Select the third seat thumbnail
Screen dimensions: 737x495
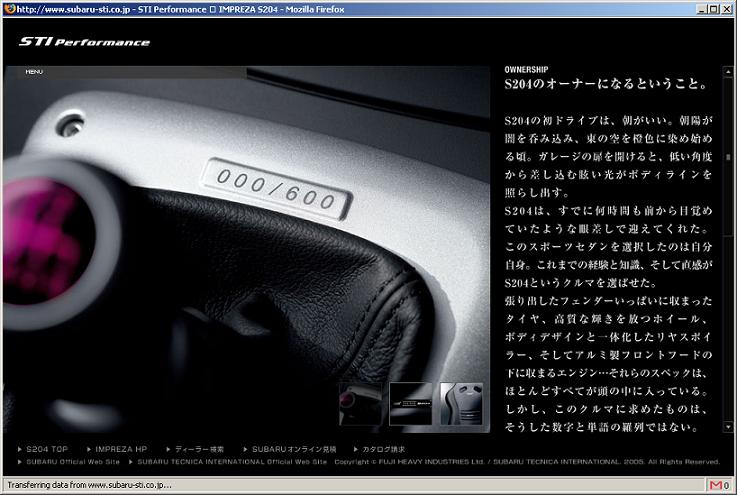coord(461,403)
